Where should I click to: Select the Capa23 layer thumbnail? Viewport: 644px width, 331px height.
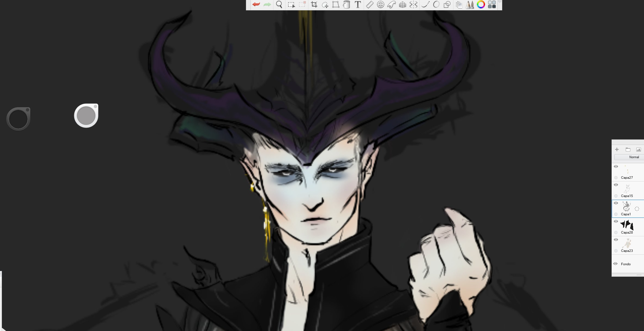click(627, 243)
